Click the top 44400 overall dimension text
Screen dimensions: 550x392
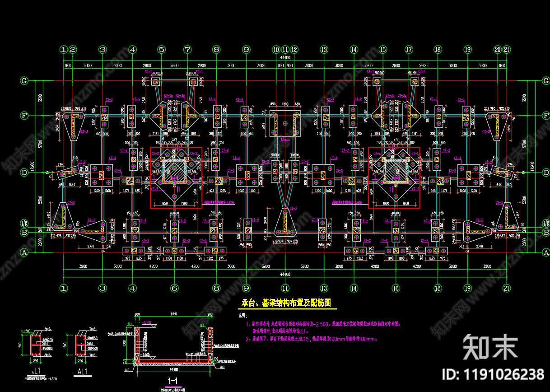tap(284, 58)
